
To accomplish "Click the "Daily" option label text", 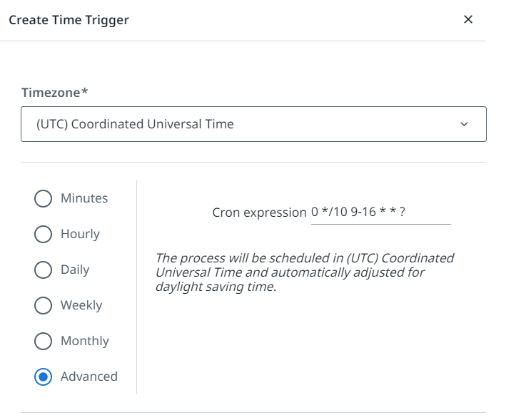I will [75, 270].
